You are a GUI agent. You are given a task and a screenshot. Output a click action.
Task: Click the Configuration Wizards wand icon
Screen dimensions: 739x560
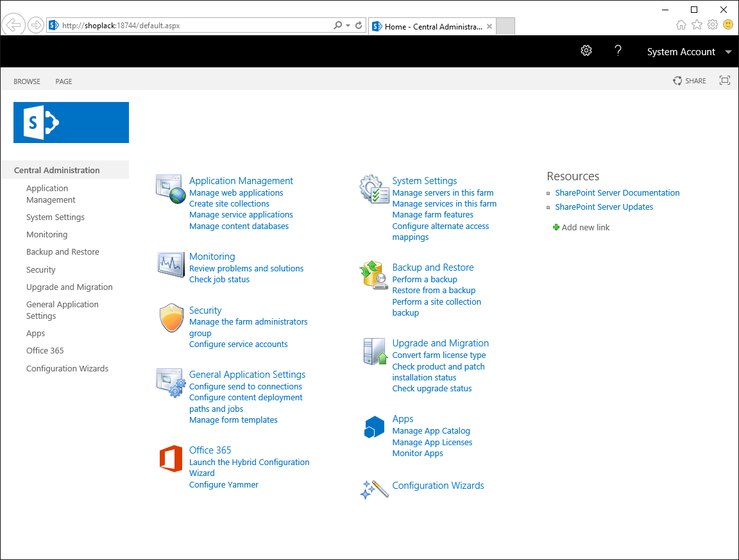tap(374, 489)
